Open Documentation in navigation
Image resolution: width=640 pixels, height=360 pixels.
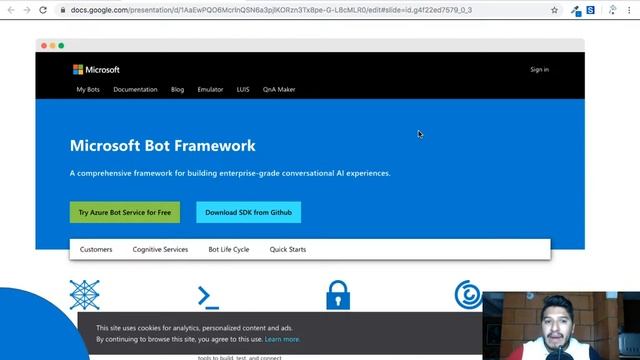pyautogui.click(x=135, y=89)
